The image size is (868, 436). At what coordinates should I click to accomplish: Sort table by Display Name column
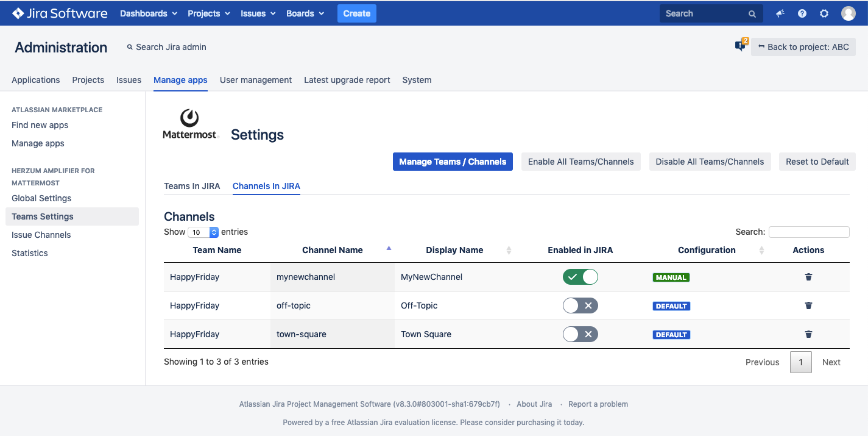tap(454, 250)
